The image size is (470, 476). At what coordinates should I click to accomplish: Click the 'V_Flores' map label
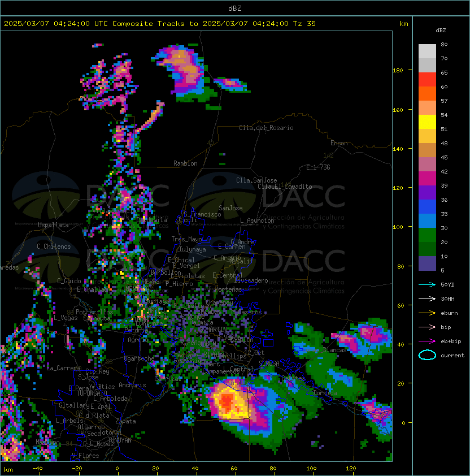[85, 456]
